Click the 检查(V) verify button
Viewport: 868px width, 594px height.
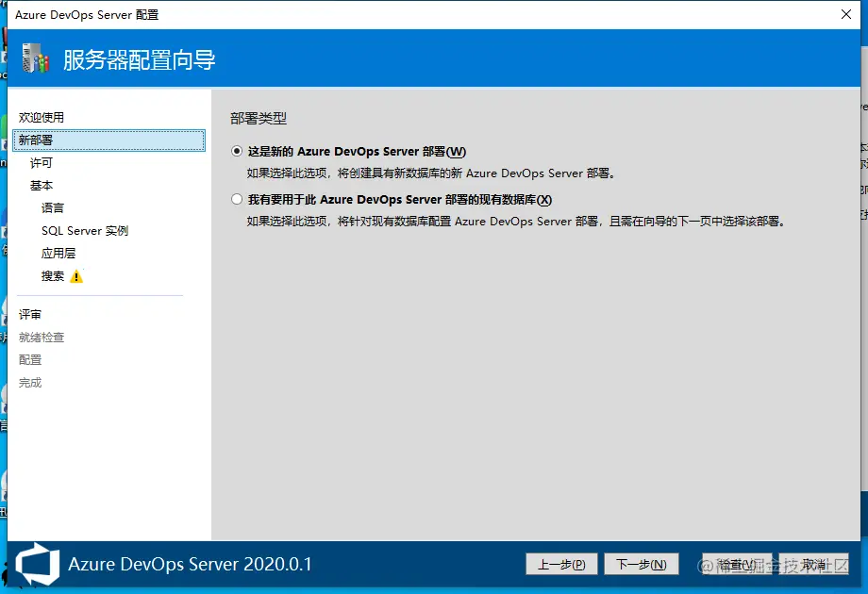[737, 564]
